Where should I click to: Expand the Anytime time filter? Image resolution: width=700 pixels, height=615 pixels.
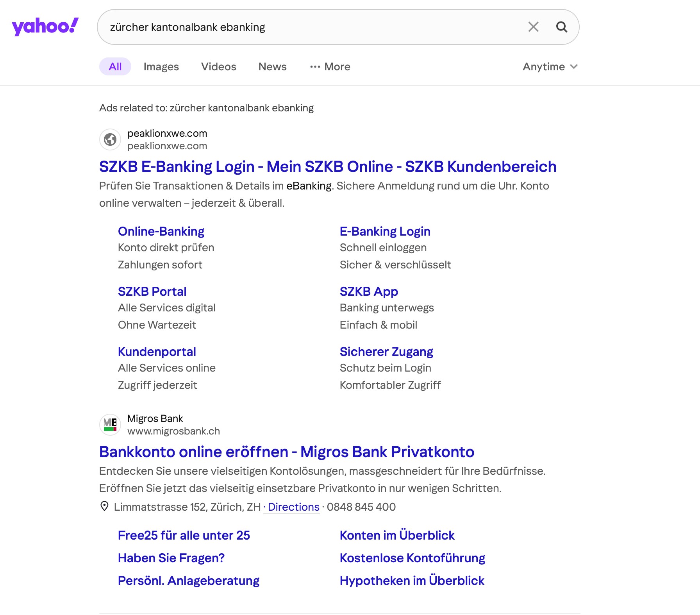pyautogui.click(x=550, y=67)
